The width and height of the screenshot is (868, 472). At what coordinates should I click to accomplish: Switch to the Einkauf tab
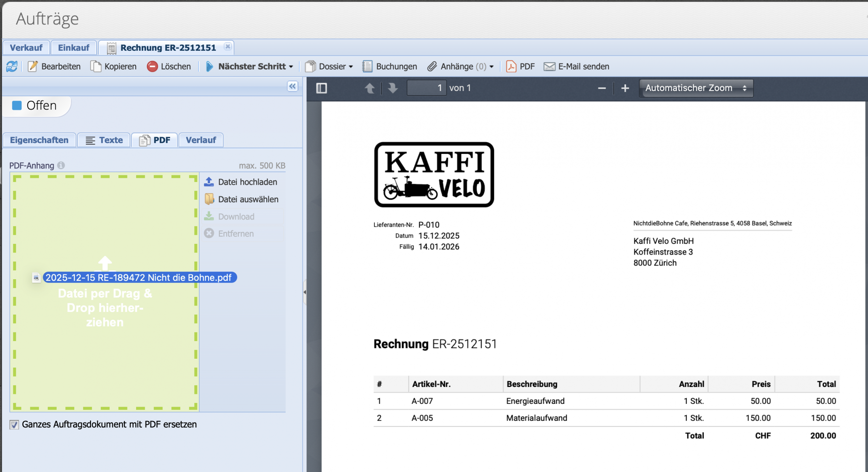(74, 48)
